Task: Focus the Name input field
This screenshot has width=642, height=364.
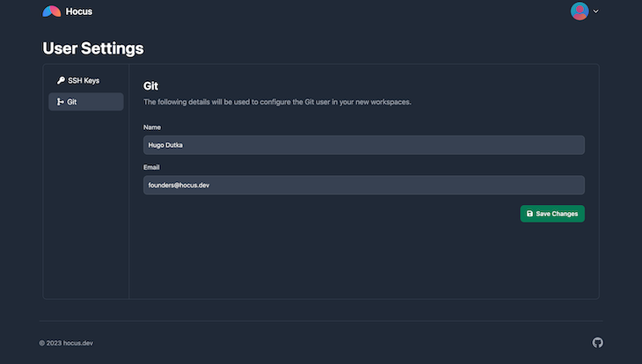Action: (x=363, y=145)
